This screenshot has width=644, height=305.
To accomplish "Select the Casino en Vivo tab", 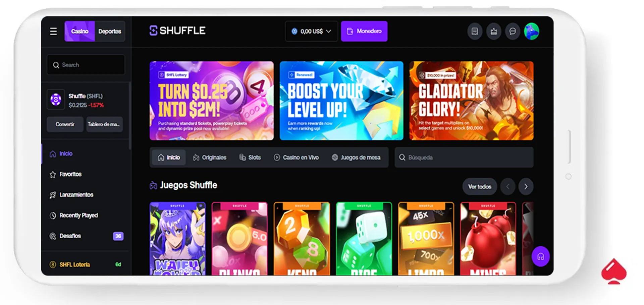I will coord(296,158).
